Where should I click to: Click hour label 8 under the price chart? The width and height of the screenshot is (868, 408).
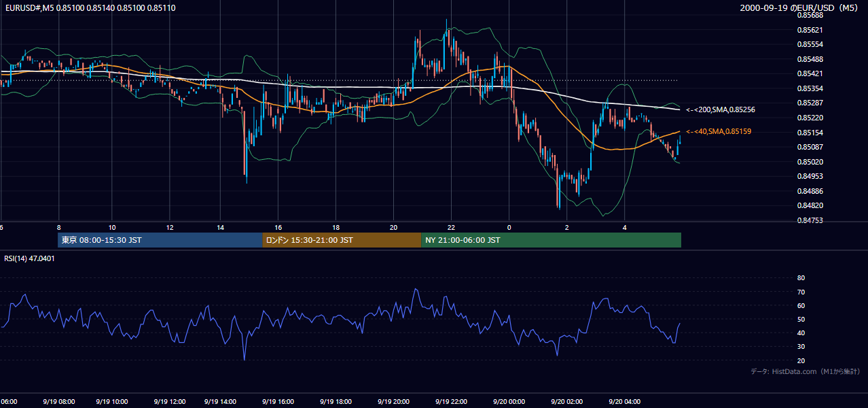59,227
